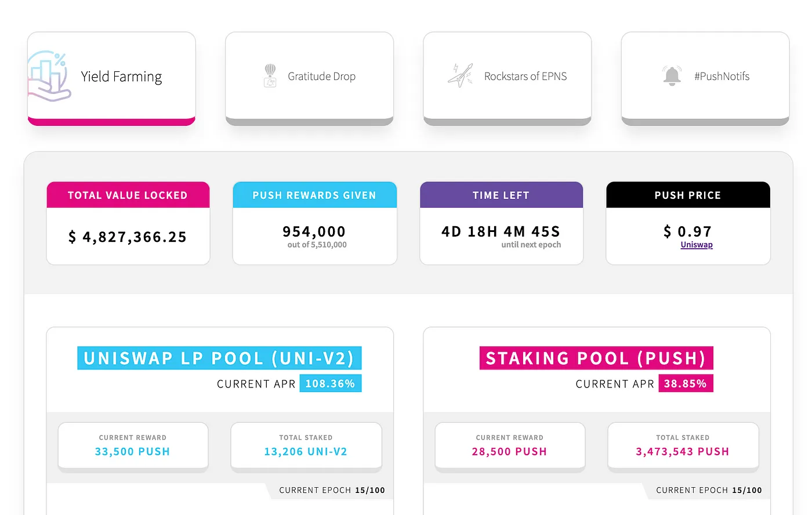
Task: Click the TIME LEFT countdown header
Action: coord(501,195)
